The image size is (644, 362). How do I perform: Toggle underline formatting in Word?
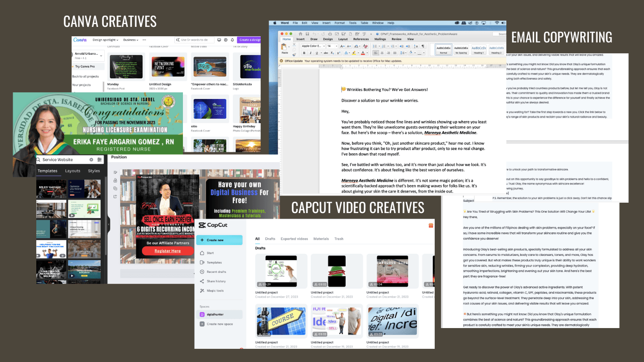(316, 53)
